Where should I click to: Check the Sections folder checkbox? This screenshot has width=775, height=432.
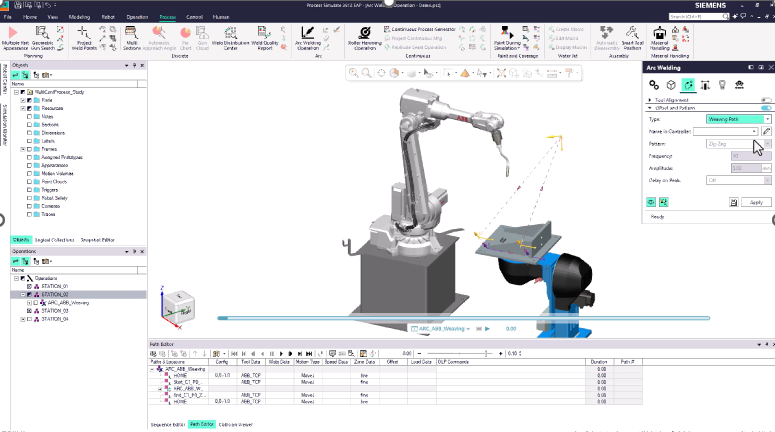point(29,125)
